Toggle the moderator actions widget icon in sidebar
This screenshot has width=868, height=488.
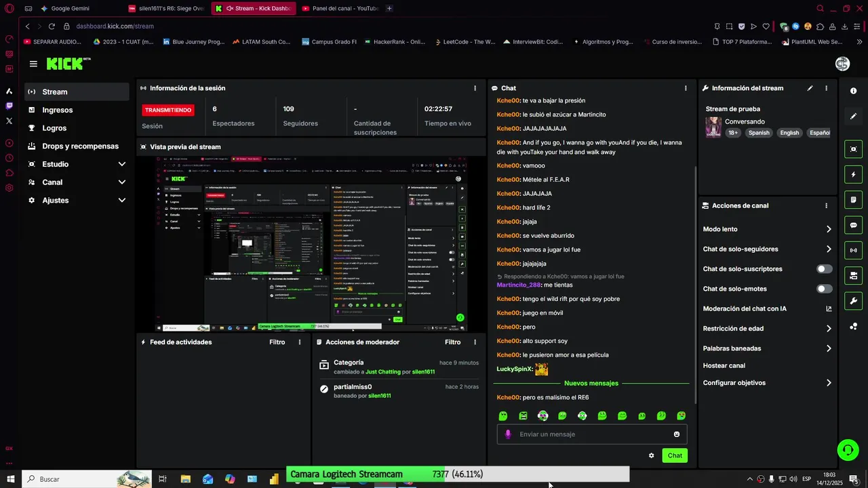pos(853,276)
